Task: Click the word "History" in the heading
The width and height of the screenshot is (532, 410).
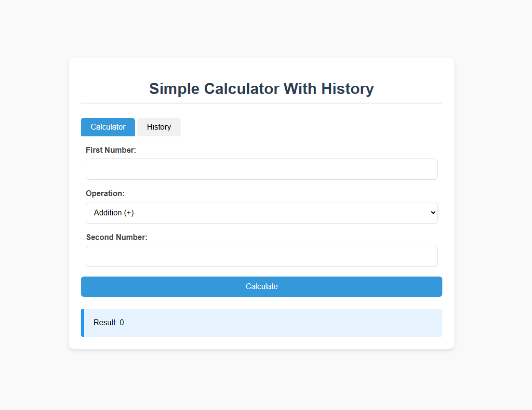Action: tap(347, 89)
